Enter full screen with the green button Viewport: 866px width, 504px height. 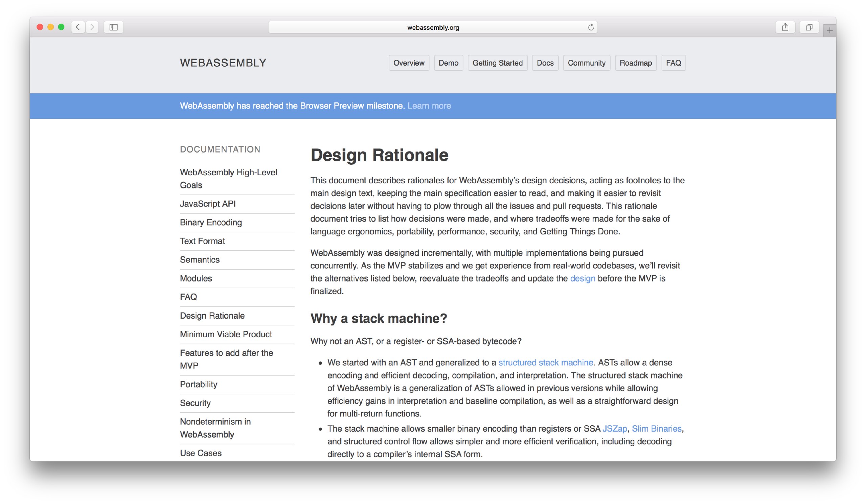click(61, 27)
